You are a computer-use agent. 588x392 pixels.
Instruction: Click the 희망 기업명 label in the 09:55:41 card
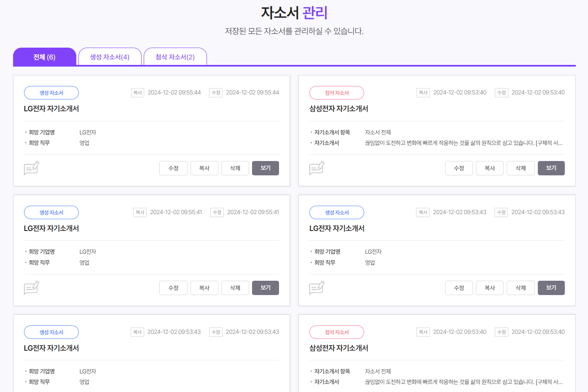42,252
